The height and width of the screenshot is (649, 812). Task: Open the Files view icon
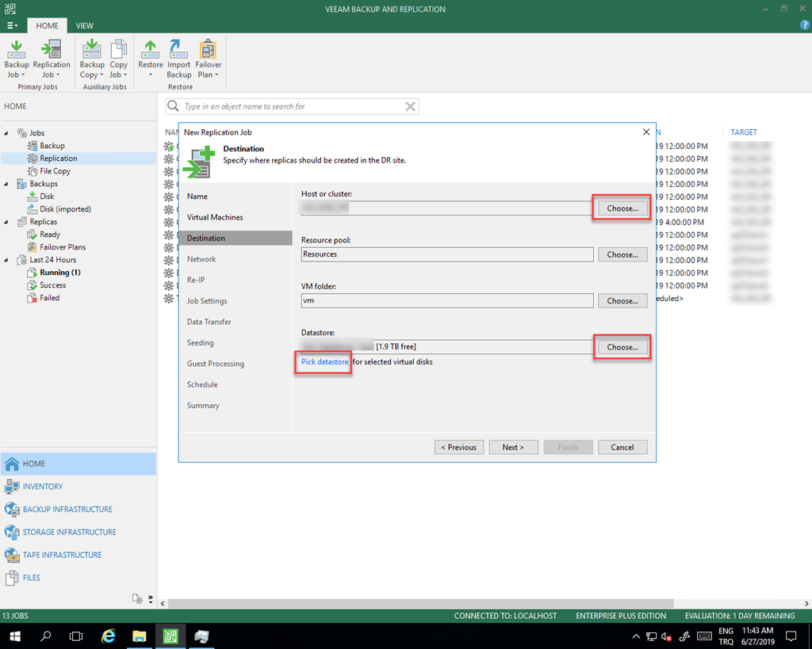pos(11,578)
